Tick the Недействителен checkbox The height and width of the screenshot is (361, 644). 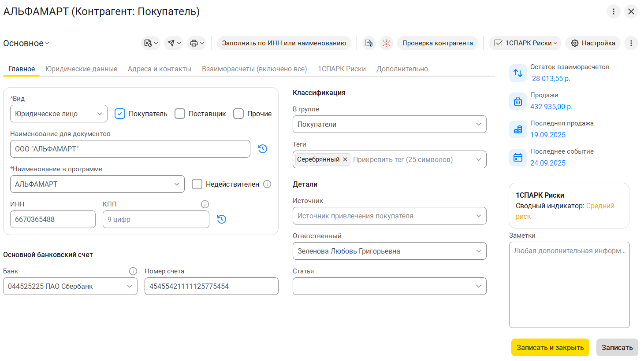pyautogui.click(x=197, y=184)
